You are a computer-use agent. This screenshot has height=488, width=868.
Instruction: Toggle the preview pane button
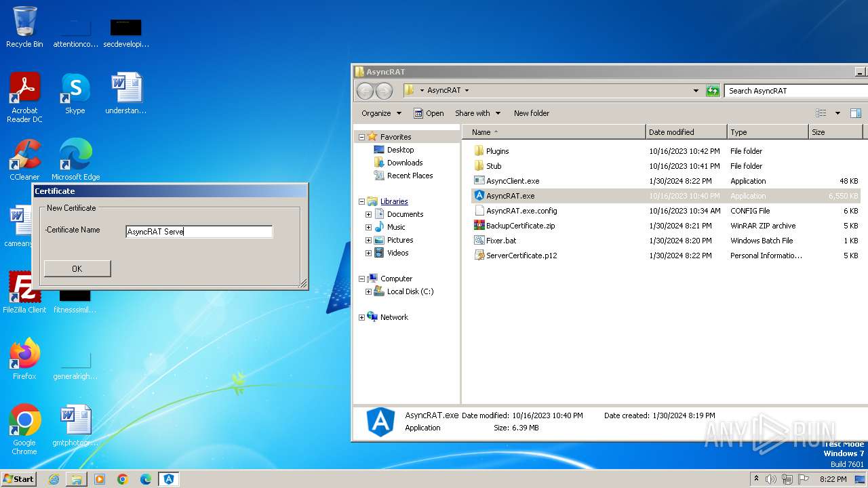[x=856, y=113]
